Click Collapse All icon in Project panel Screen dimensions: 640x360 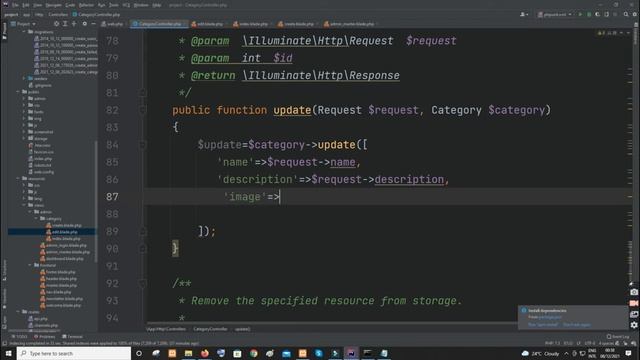point(74,24)
